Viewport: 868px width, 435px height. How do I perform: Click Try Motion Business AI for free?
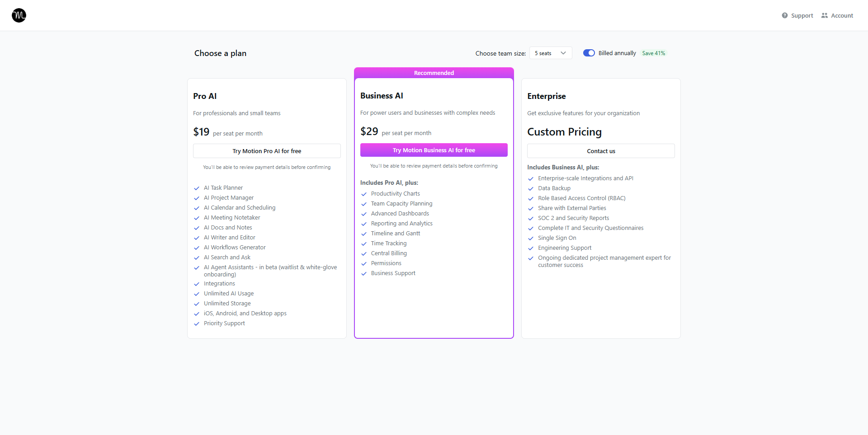pyautogui.click(x=434, y=150)
